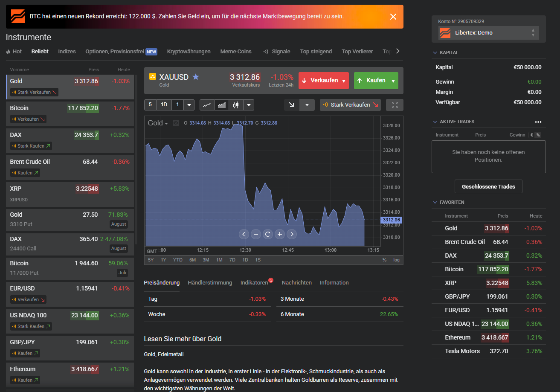Toggle log scale on chart
Image resolution: width=560 pixels, height=392 pixels.
[396, 260]
